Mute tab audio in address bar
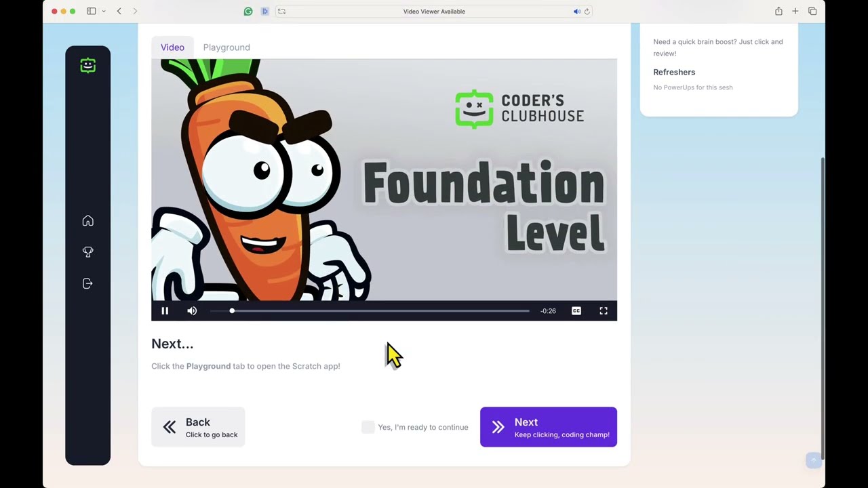 576,11
